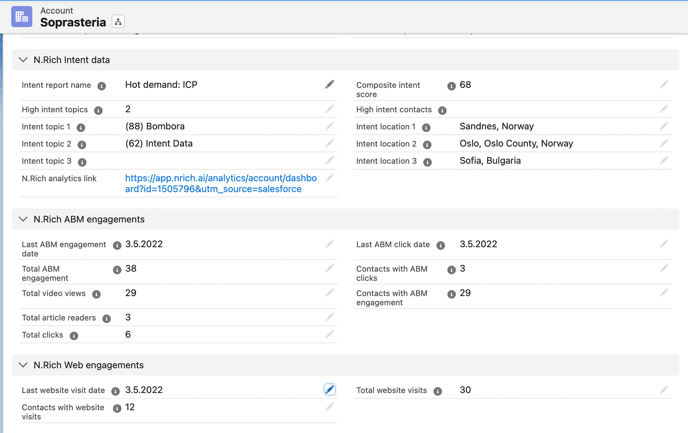
Task: Select the composite intent score value 68
Action: click(x=465, y=85)
